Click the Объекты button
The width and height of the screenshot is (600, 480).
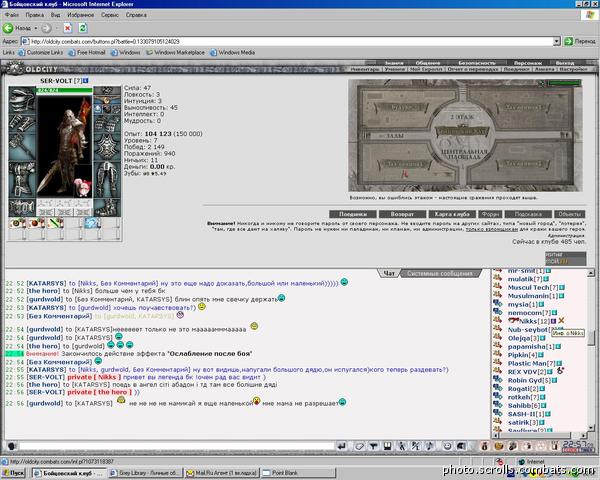[x=570, y=214]
